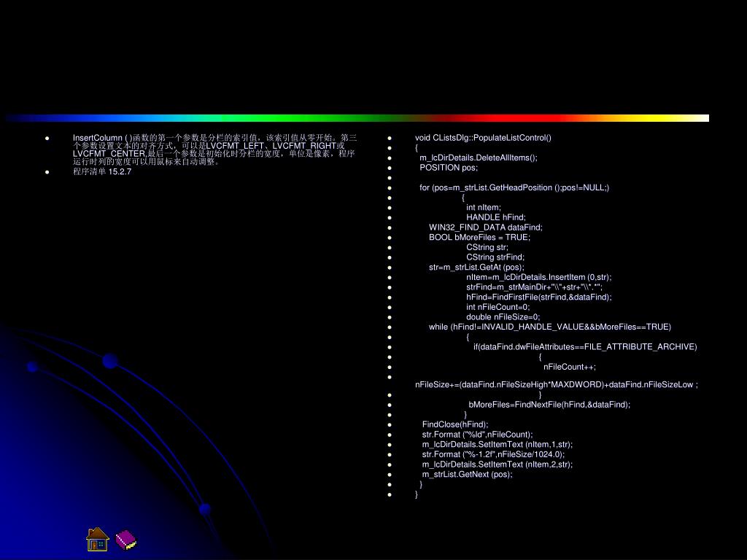The image size is (747, 560).
Task: Select line 'str.Format ("%ld",nFileCount);'
Action: pos(477,435)
